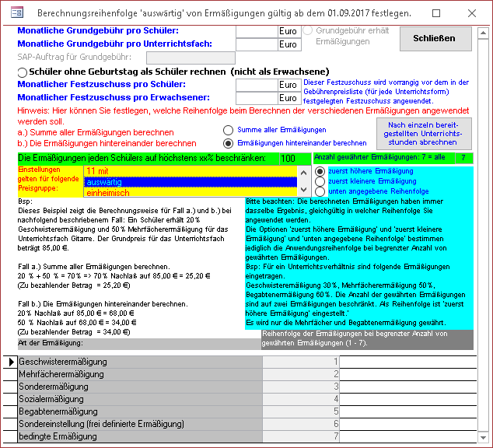The width and height of the screenshot is (493, 448).
Task: Click the row selector arrow beside Geschwisterermäßigung
Action: pyautogui.click(x=10, y=362)
